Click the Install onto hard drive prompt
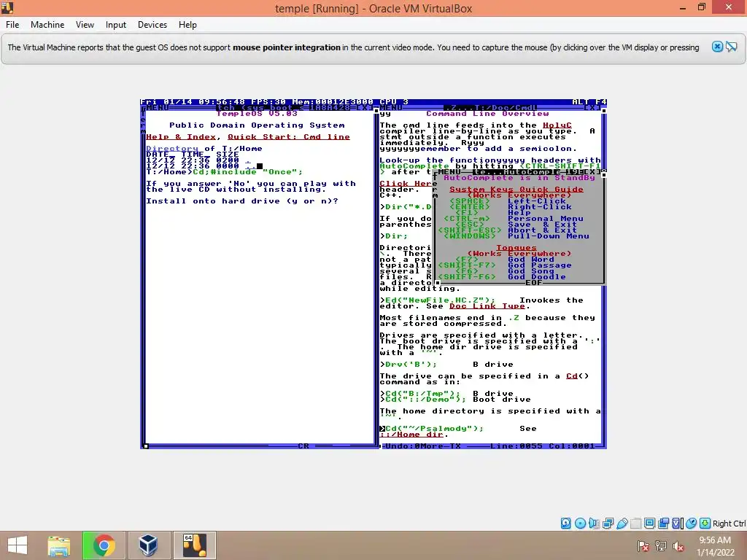 pos(242,201)
